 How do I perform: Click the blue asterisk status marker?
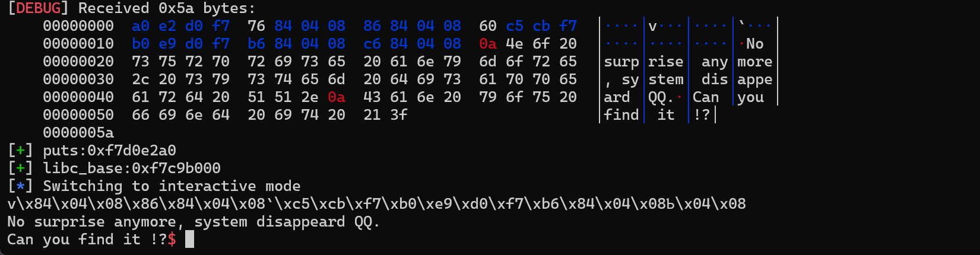click(21, 186)
